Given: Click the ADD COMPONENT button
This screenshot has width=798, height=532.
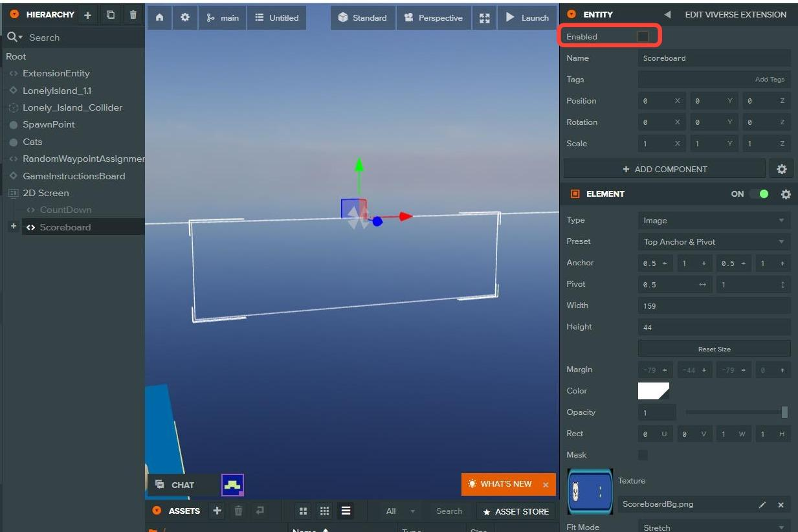Looking at the screenshot, I should tap(665, 170).
